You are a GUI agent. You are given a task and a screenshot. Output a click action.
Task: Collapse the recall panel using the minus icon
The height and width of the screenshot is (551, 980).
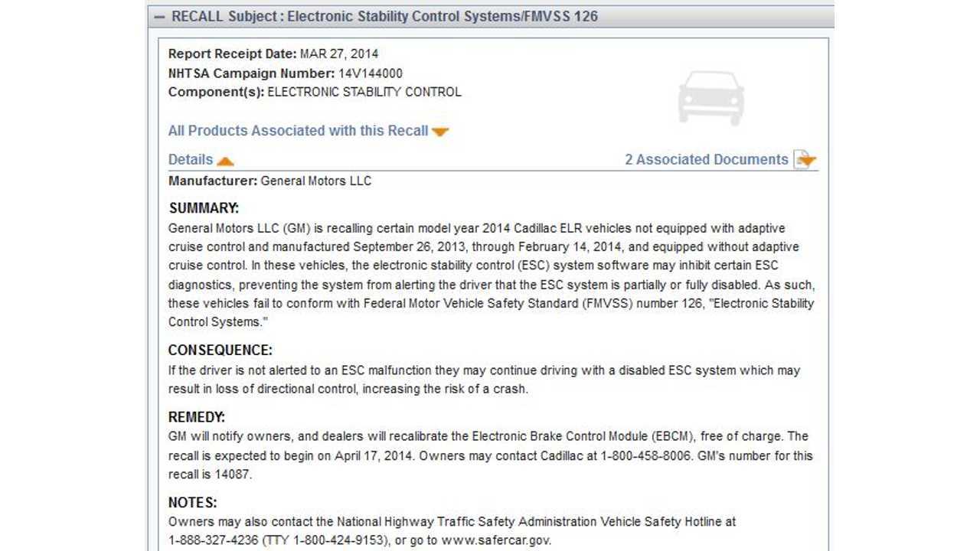[x=159, y=16]
